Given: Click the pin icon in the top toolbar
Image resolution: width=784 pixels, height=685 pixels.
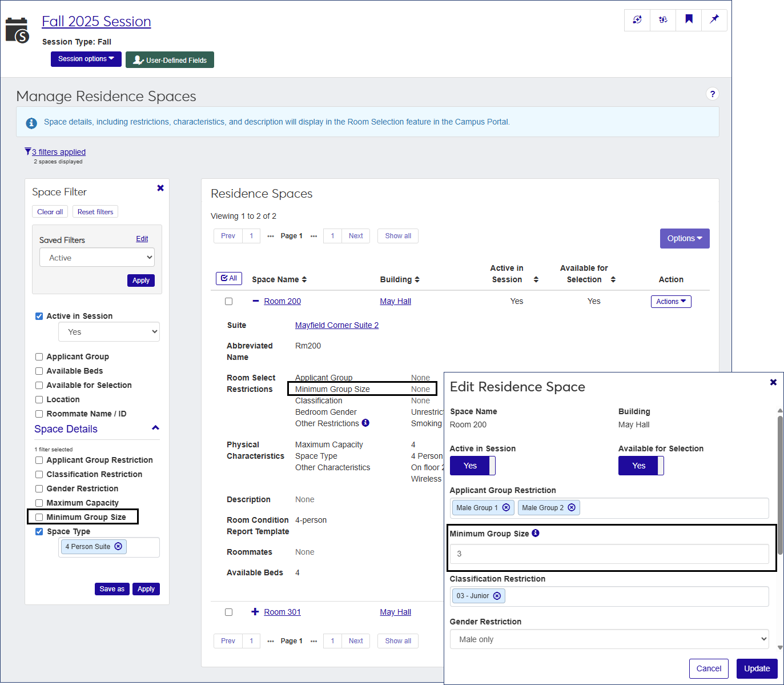Looking at the screenshot, I should pos(714,19).
